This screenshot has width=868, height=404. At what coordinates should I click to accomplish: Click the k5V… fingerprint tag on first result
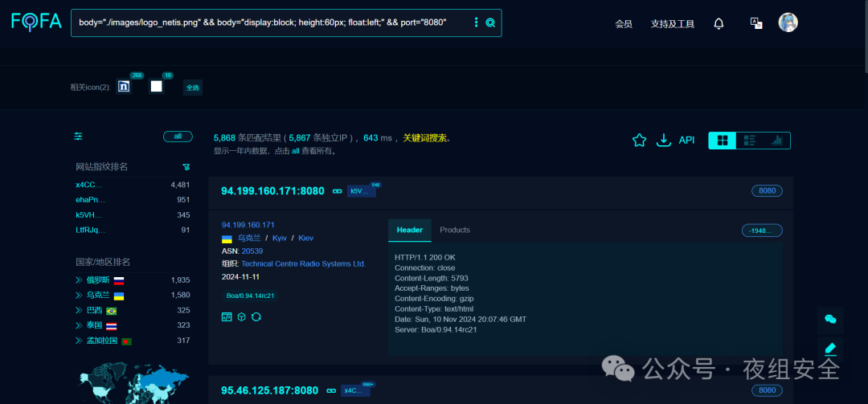[x=362, y=191]
